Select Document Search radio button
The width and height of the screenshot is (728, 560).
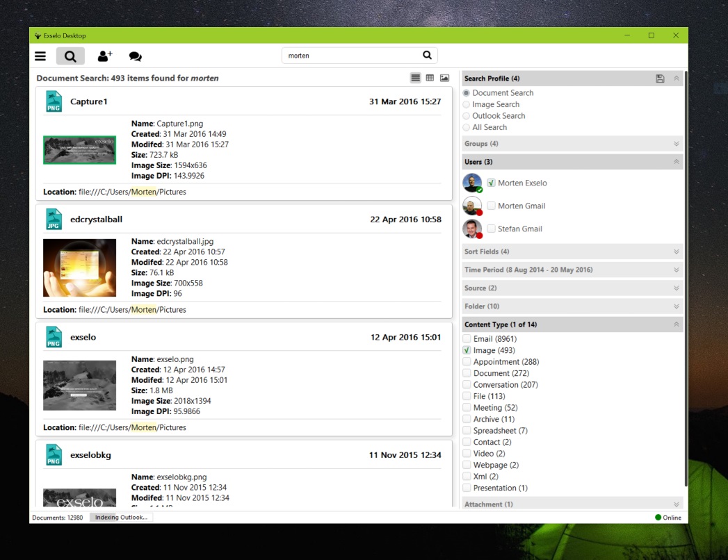tap(466, 93)
